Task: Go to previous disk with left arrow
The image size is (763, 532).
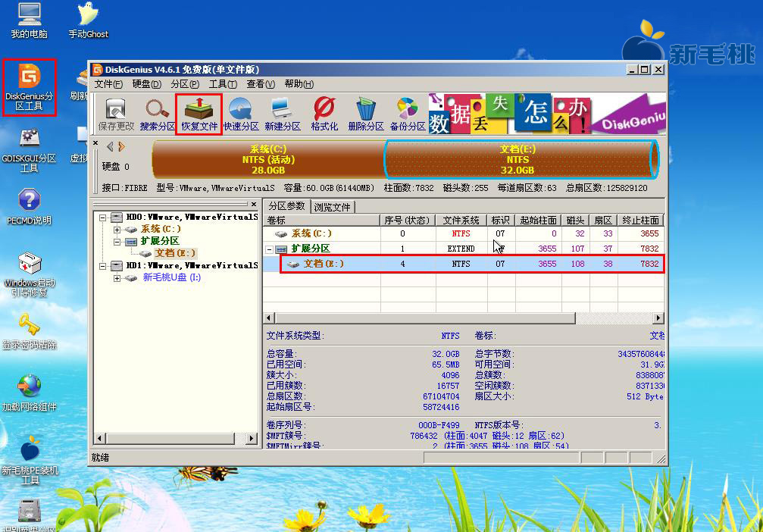Action: point(111,146)
